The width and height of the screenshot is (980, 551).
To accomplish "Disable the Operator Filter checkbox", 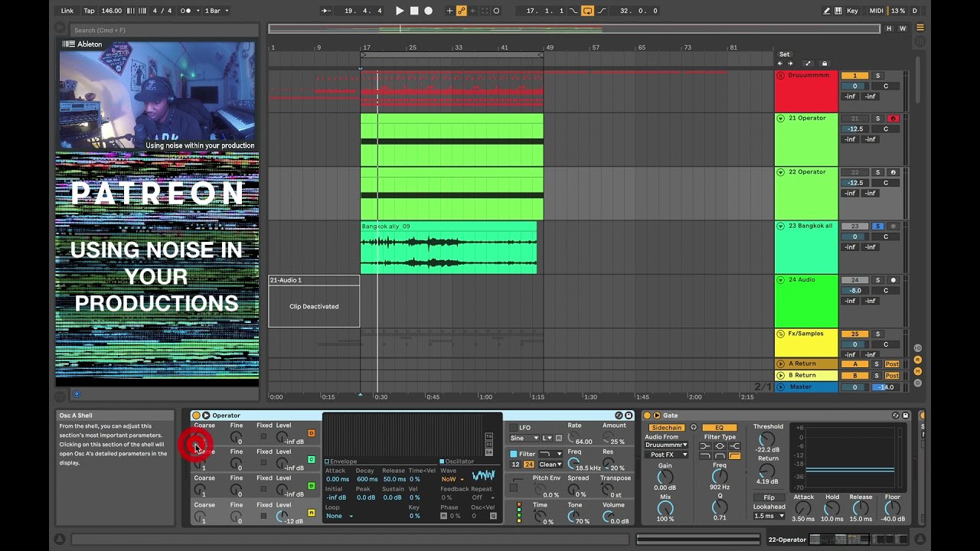I will point(514,454).
